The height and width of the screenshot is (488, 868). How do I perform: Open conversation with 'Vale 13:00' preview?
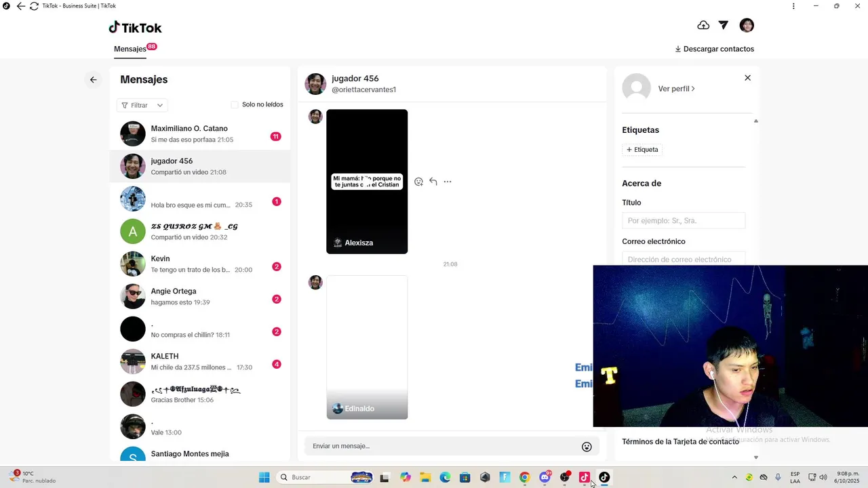point(200,426)
